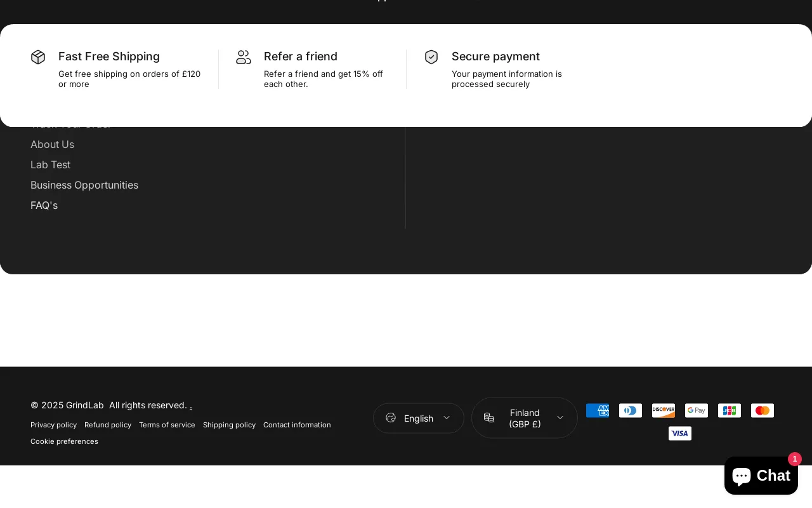The width and height of the screenshot is (812, 508).
Task: Open the Shopify Chat widget
Action: click(761, 476)
